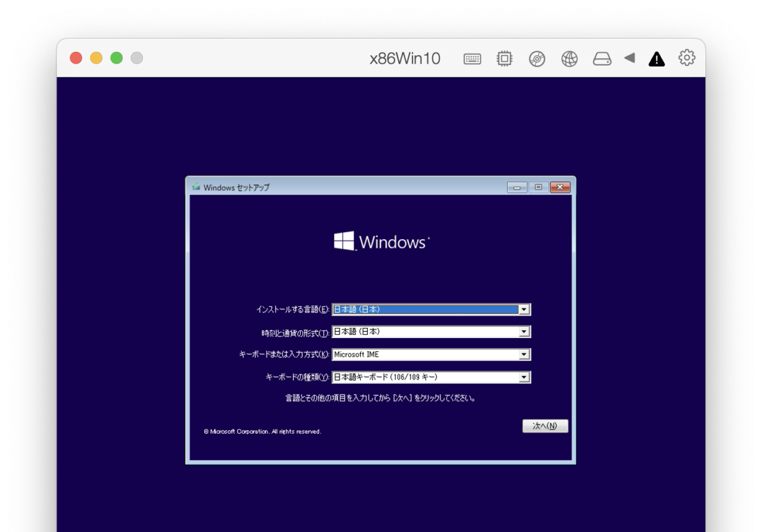
Task: Click the 次へ(N) button
Action: click(545, 426)
